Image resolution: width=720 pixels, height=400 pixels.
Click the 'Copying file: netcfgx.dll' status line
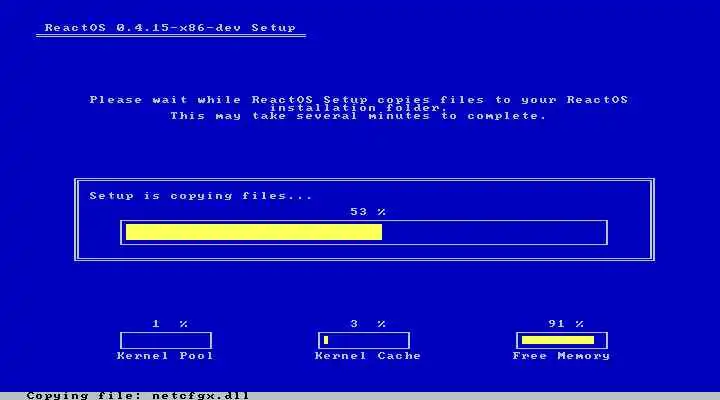137,395
